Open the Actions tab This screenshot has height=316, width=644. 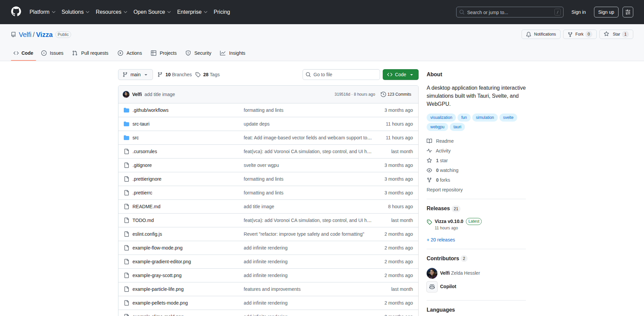click(130, 53)
